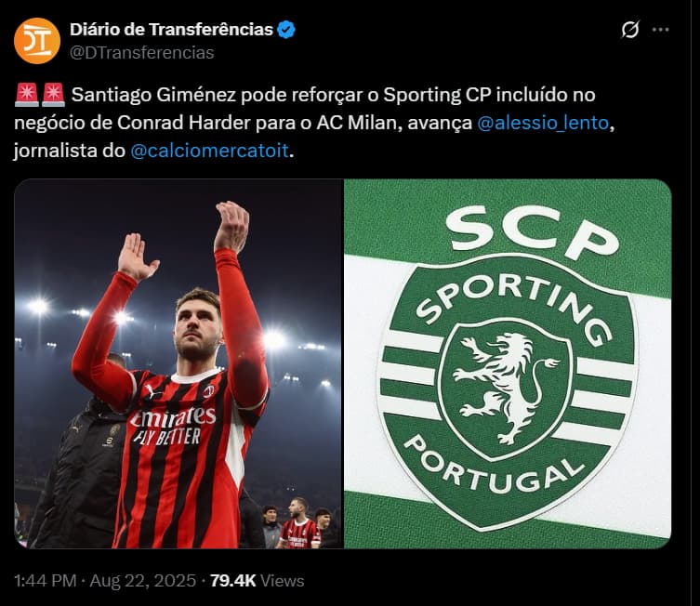Click the blue verified badge
This screenshot has width=700, height=606.
click(x=286, y=30)
